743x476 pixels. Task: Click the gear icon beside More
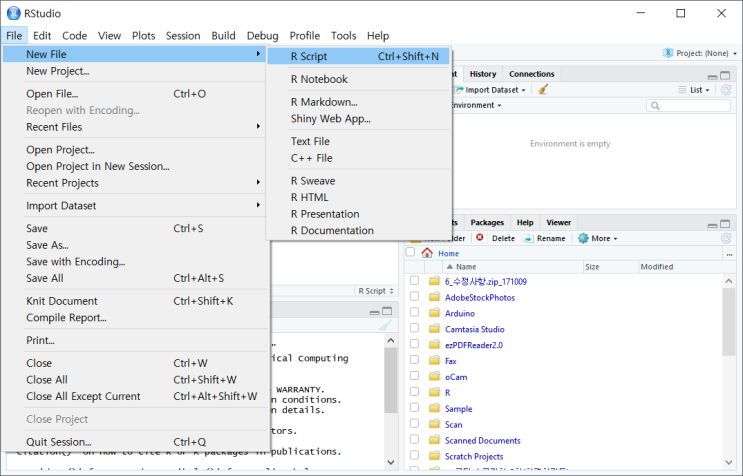point(583,238)
